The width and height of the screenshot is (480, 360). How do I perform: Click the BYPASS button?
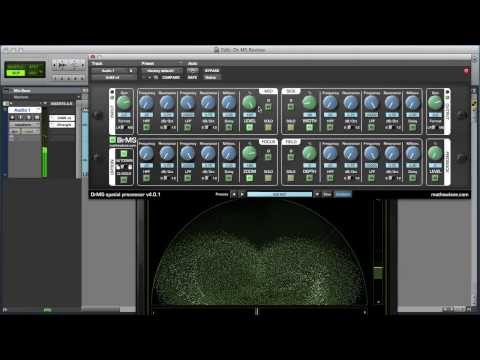(x=212, y=71)
